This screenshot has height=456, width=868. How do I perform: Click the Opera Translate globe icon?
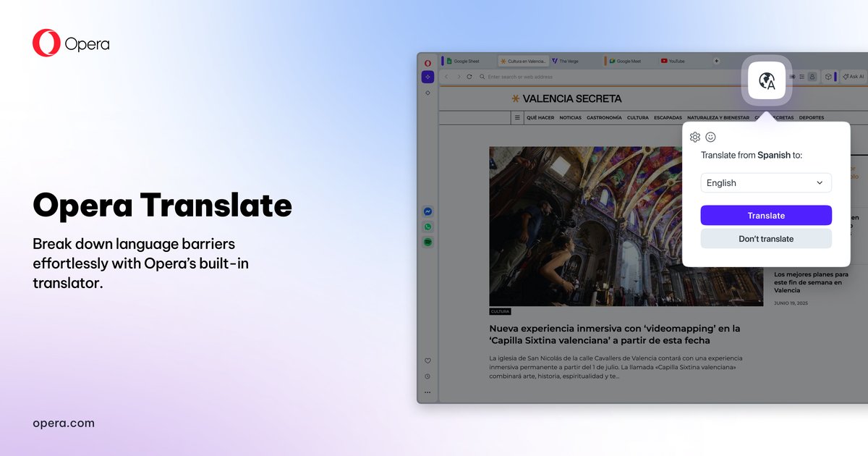767,81
